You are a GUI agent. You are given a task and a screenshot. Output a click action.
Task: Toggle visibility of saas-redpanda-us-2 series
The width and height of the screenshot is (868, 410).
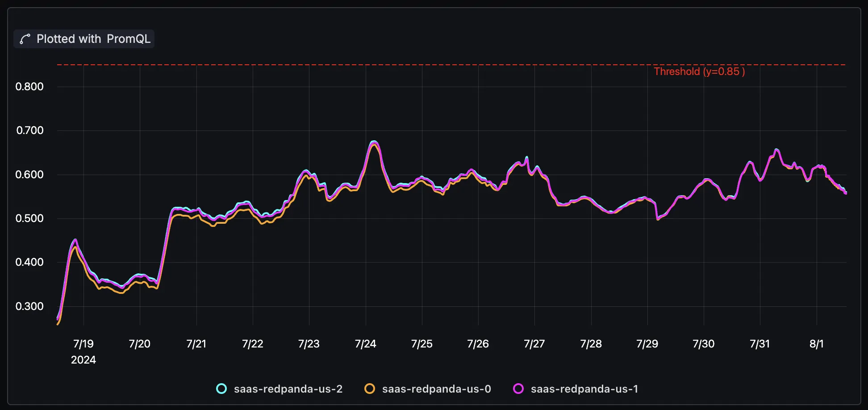coord(288,389)
